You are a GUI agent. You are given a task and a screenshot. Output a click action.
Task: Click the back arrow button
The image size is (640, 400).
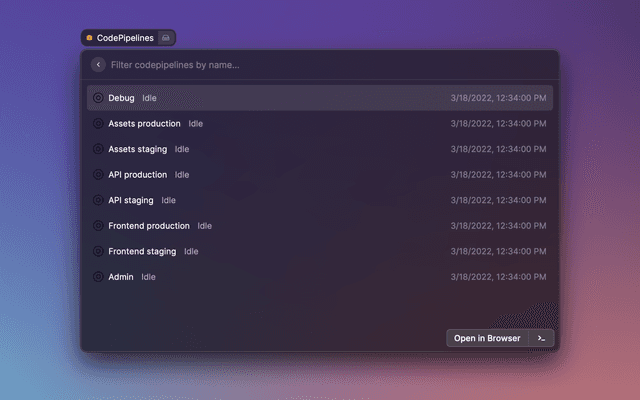coord(98,65)
